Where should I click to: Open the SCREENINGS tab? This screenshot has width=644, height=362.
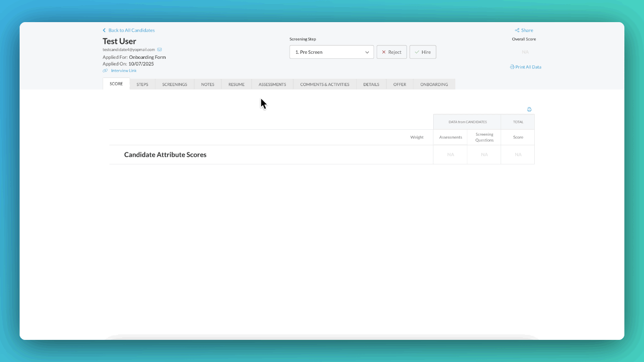175,84
